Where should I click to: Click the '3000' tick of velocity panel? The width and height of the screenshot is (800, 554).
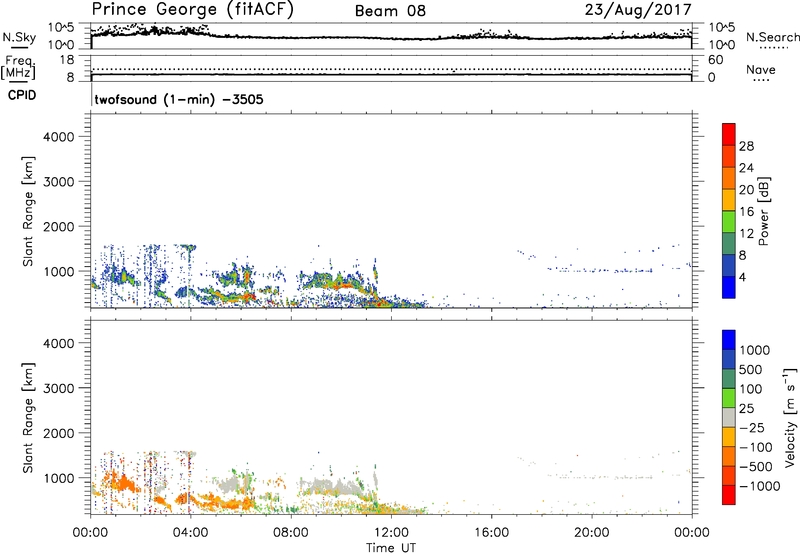[59, 388]
